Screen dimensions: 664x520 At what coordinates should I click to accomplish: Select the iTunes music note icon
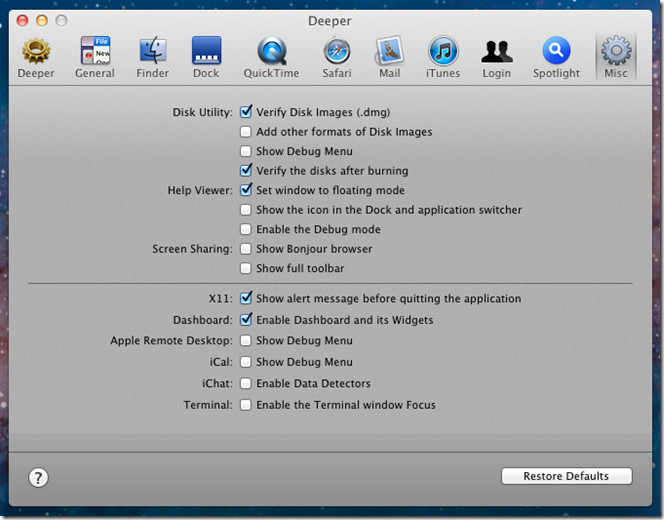click(443, 52)
